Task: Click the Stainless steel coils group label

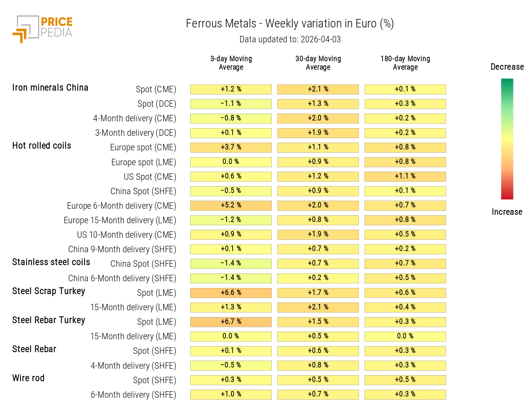Action: point(51,262)
